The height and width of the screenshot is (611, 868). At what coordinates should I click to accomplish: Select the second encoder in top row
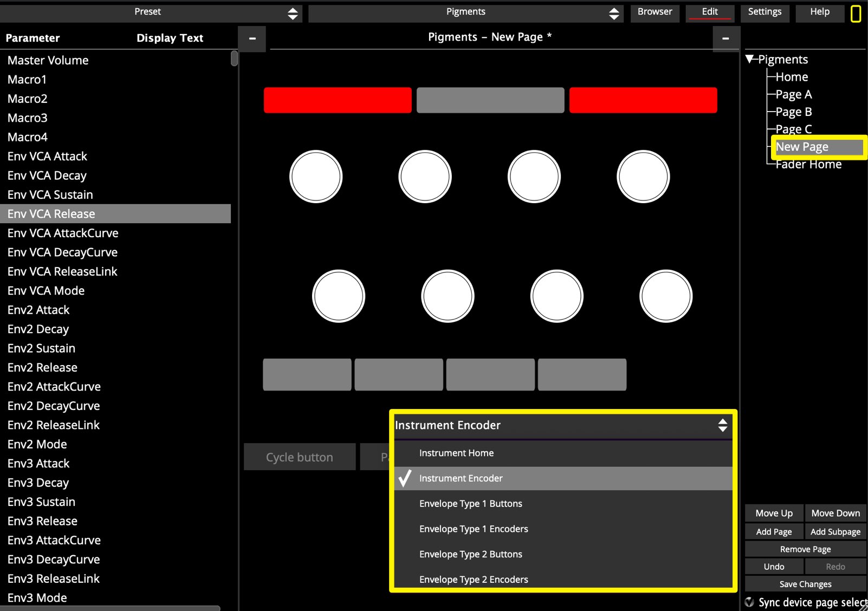(x=425, y=177)
